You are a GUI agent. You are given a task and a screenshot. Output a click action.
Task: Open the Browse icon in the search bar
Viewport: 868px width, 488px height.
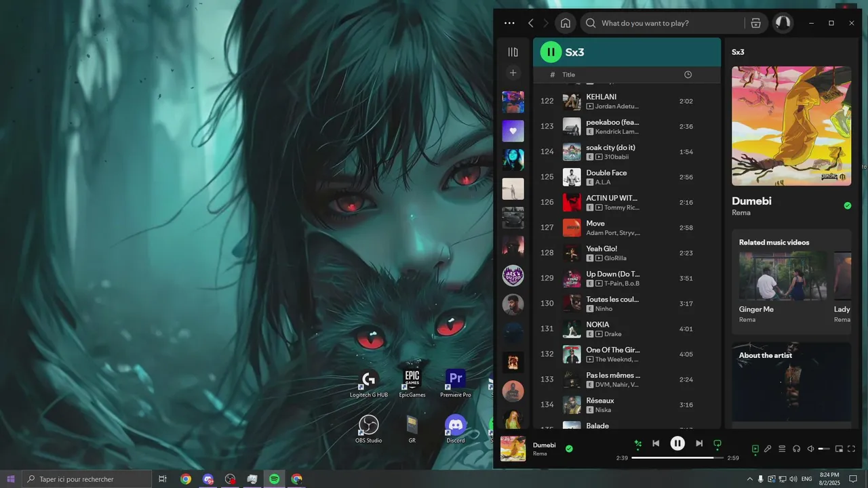[x=755, y=23]
